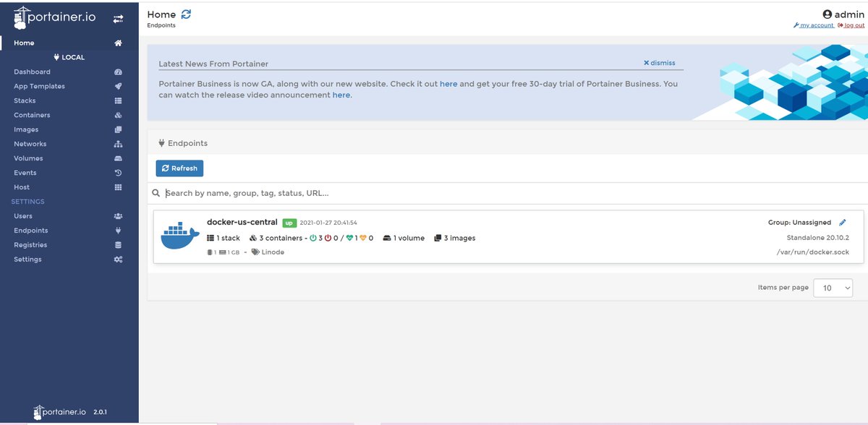This screenshot has height=425, width=868.
Task: Click the Portainer.io logo at top left
Action: pos(54,18)
